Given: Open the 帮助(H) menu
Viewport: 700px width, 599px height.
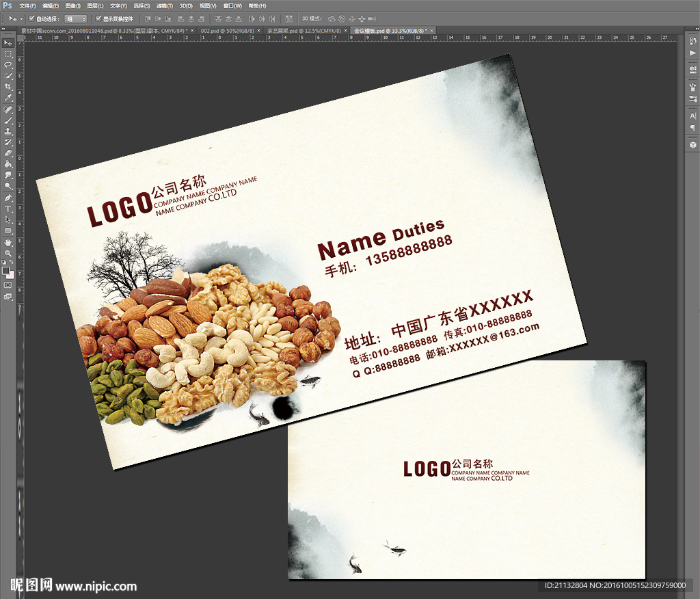Looking at the screenshot, I should tap(257, 5).
